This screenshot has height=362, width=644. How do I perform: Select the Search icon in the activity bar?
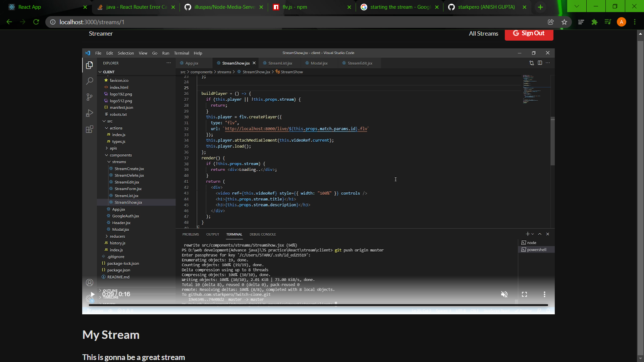[90, 81]
